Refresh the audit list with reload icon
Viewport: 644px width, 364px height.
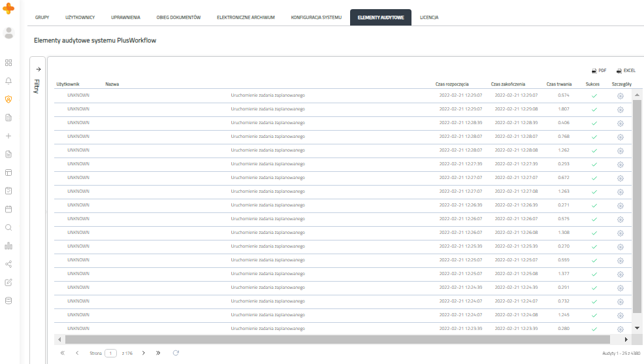pos(176,353)
